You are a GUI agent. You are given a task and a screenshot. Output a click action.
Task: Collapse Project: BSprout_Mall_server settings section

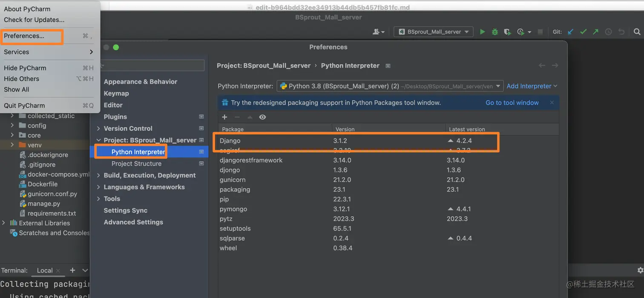tap(98, 140)
